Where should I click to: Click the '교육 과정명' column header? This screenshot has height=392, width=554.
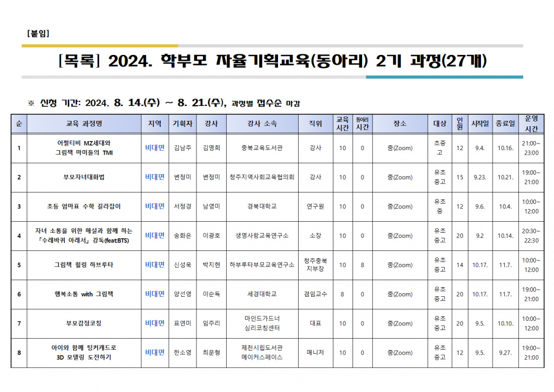tap(84, 124)
